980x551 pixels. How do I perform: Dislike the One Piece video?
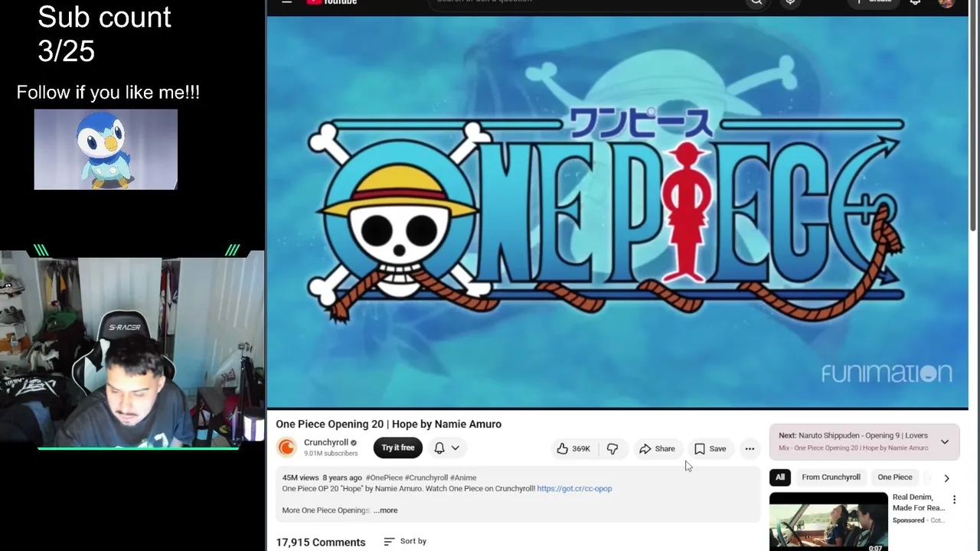[x=612, y=448]
